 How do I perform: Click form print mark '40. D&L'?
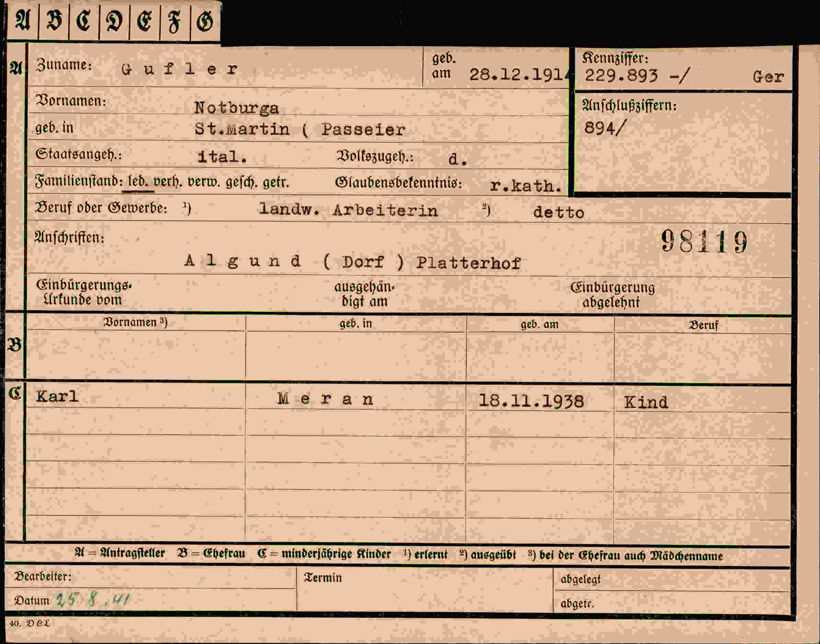[x=30, y=623]
